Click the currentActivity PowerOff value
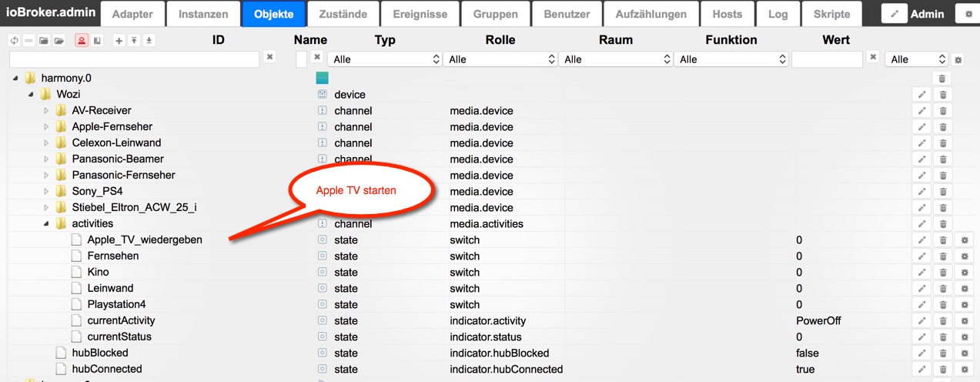Viewport: 980px width, 382px height. (818, 321)
